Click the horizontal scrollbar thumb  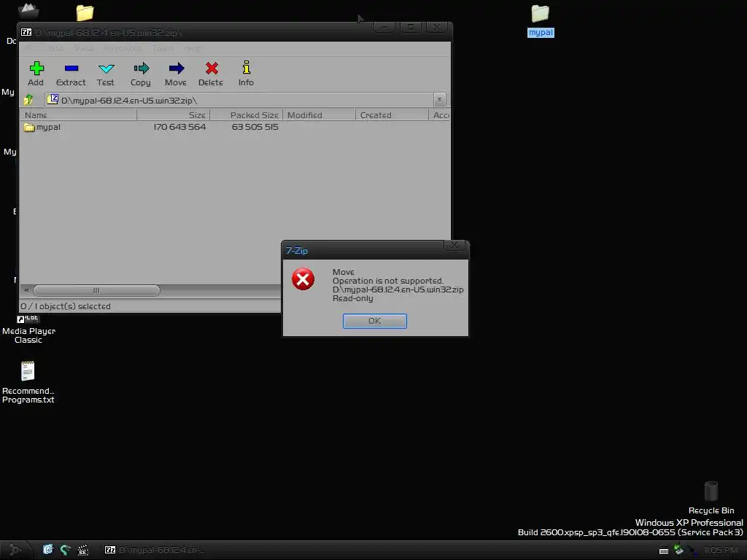click(x=97, y=290)
